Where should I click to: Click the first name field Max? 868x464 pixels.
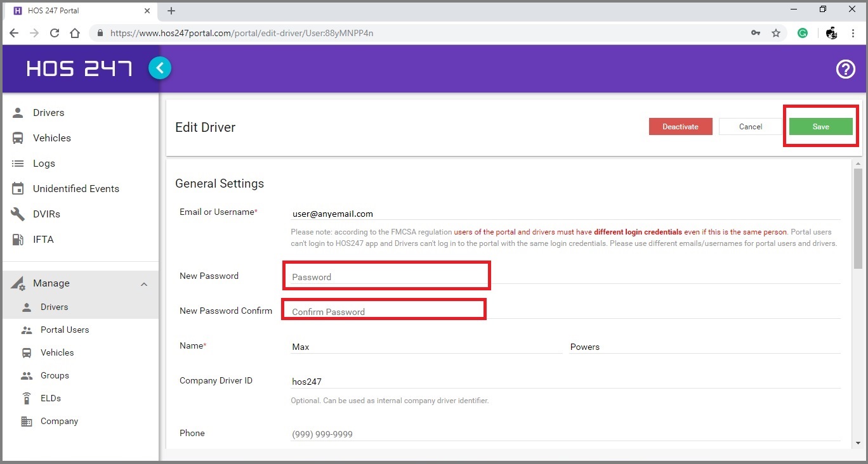(426, 347)
